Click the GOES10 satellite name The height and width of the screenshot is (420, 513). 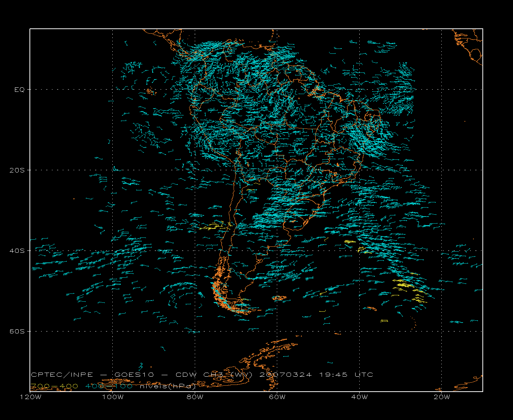pyautogui.click(x=134, y=374)
